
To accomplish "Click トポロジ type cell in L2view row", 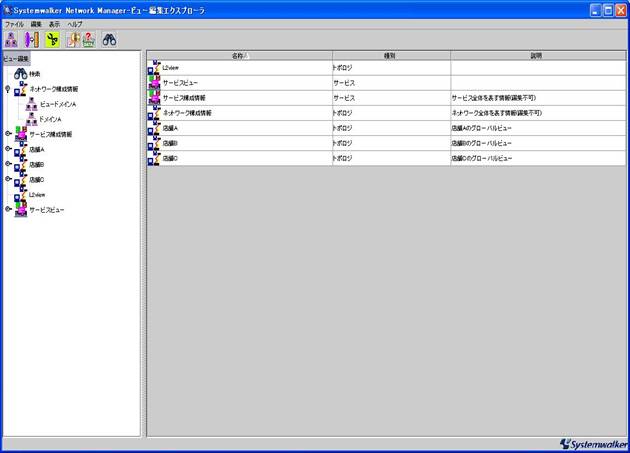I will pyautogui.click(x=391, y=68).
